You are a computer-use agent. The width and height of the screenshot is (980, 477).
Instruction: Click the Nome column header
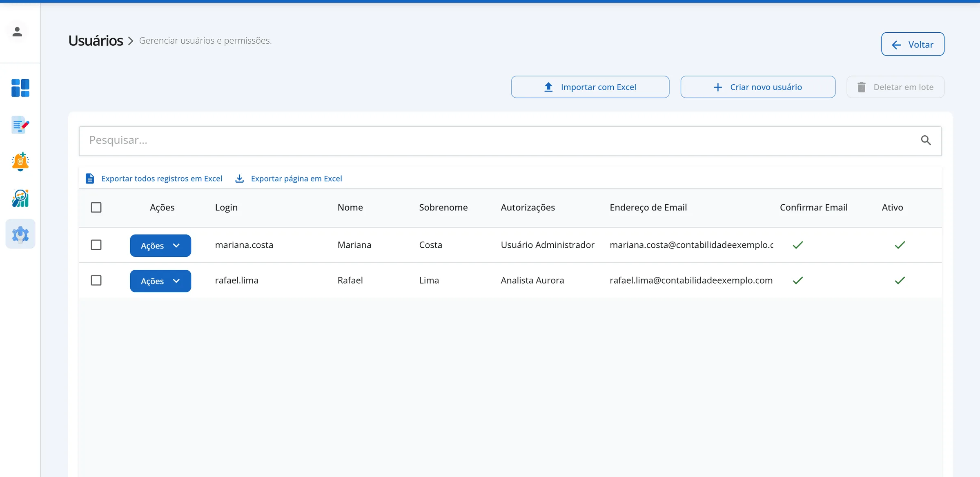(x=350, y=208)
